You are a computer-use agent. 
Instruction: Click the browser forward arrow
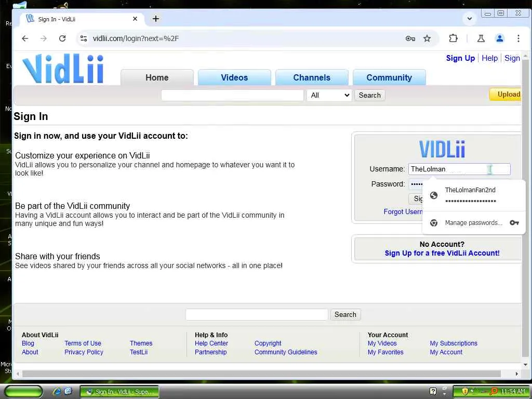pyautogui.click(x=44, y=38)
